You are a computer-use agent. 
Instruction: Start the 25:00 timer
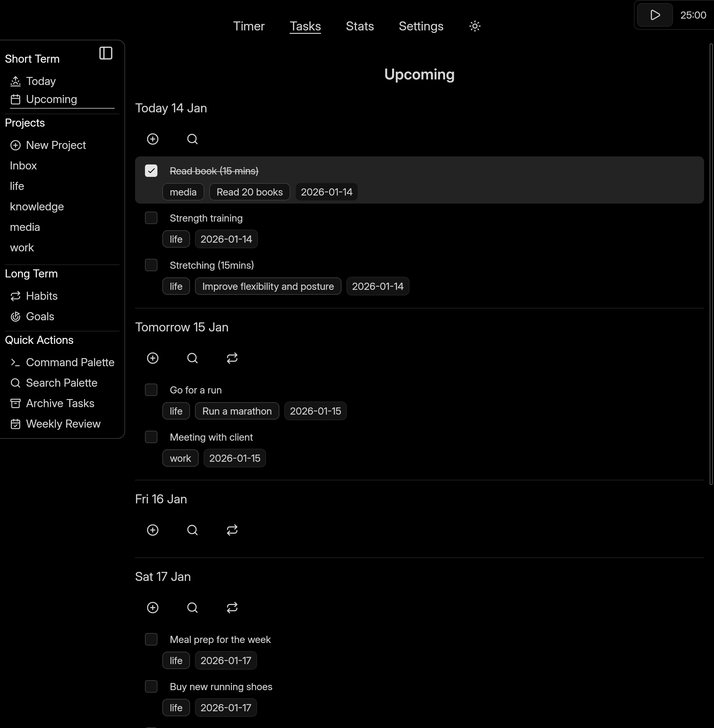pos(654,15)
